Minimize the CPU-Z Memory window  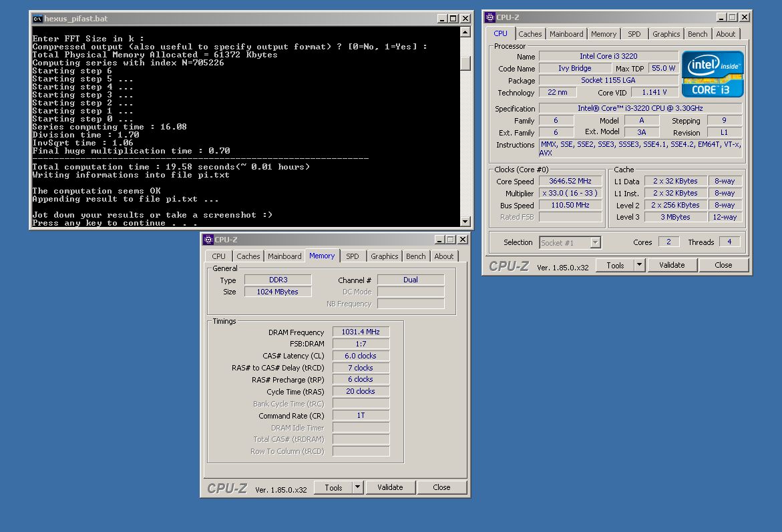(439, 240)
